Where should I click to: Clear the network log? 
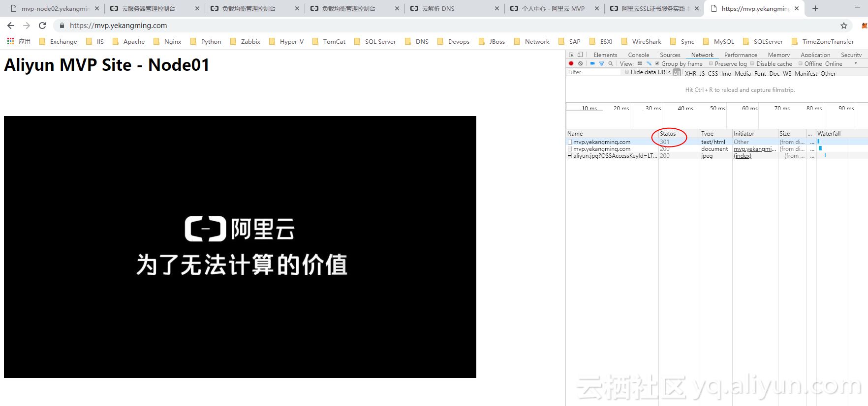(581, 63)
